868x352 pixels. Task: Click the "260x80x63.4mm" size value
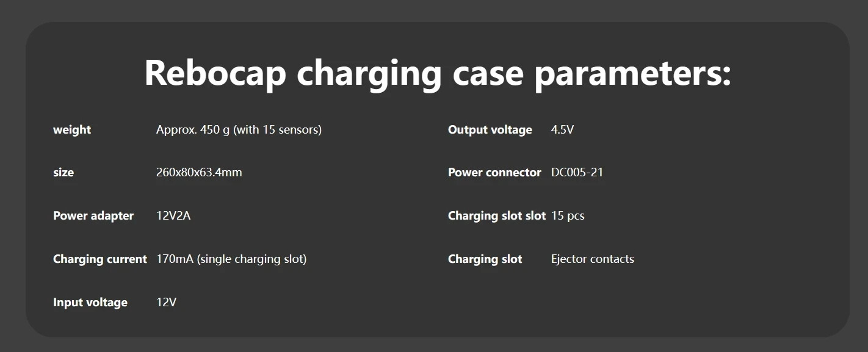pyautogui.click(x=199, y=173)
